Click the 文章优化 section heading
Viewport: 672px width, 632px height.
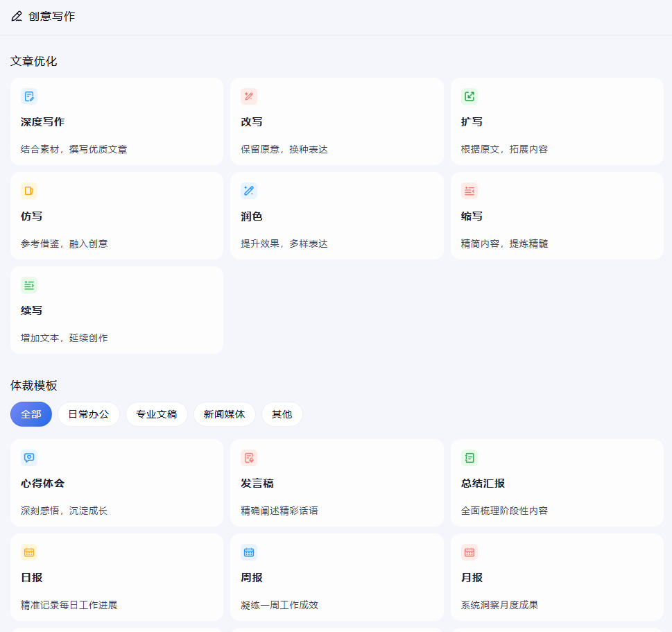point(33,61)
